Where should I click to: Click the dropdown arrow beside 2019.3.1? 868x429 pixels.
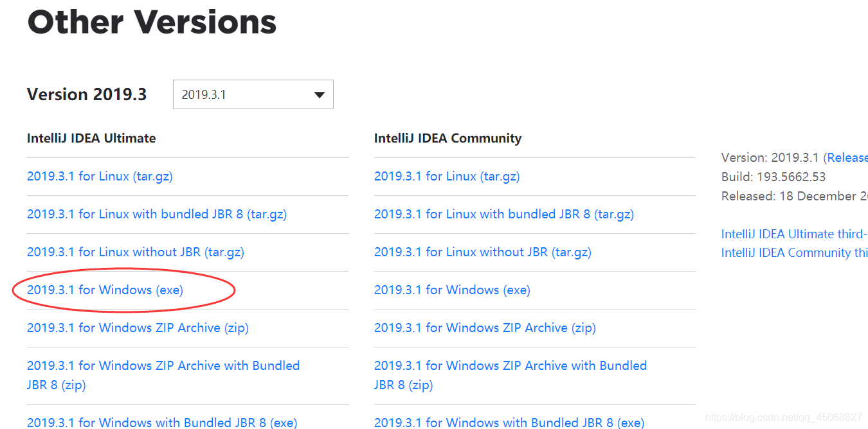click(319, 95)
